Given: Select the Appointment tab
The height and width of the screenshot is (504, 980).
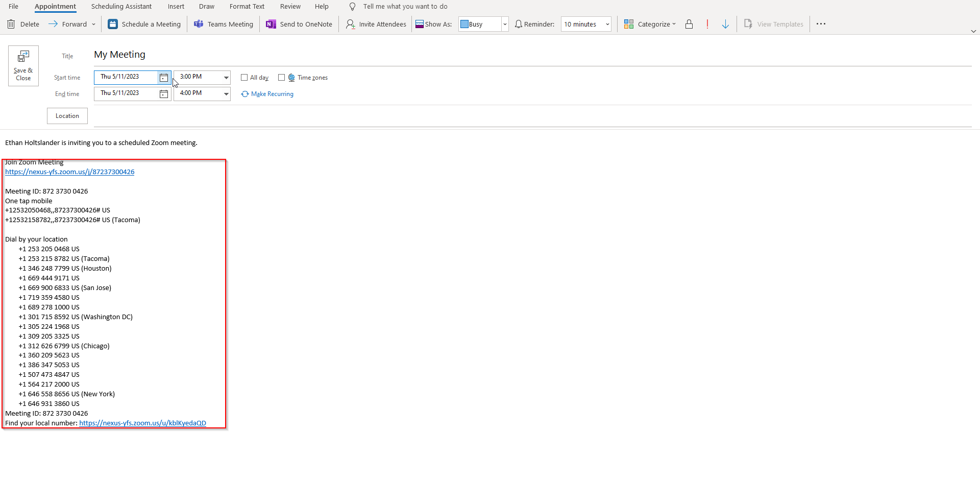Looking at the screenshot, I should click(55, 7).
